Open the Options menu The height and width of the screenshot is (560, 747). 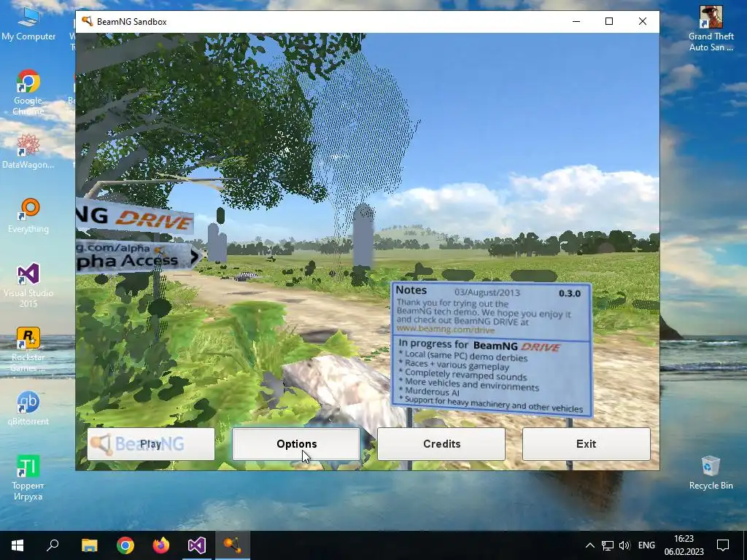tap(296, 444)
